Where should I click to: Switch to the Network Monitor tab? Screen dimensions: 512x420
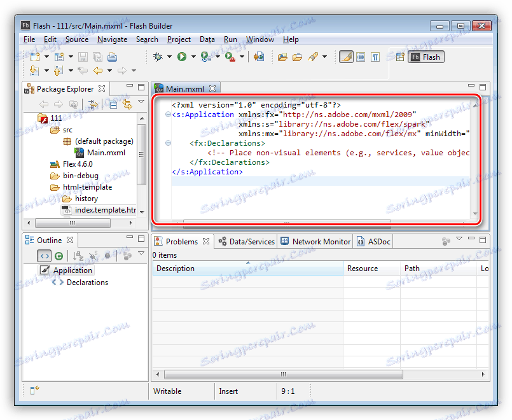pos(315,241)
